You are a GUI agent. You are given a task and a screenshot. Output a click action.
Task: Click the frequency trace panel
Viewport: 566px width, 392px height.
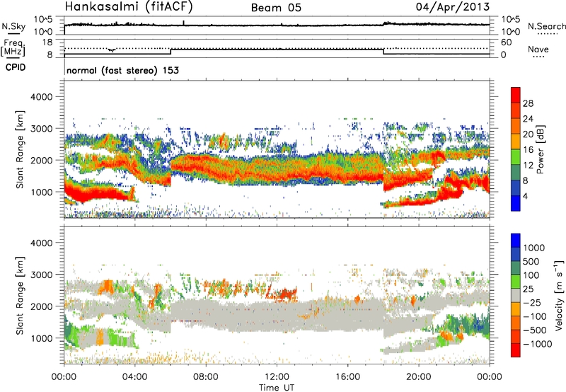(277, 48)
